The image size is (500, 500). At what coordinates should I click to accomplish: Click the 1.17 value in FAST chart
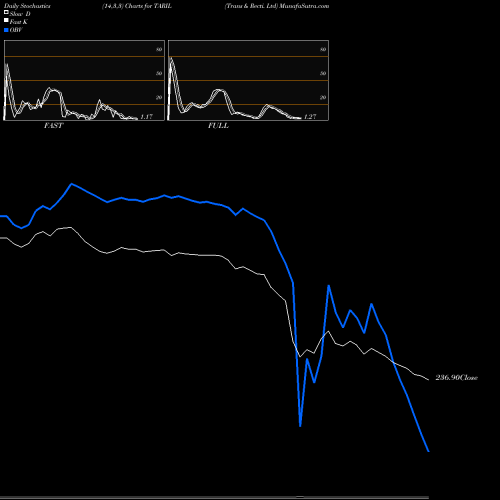coord(146,116)
